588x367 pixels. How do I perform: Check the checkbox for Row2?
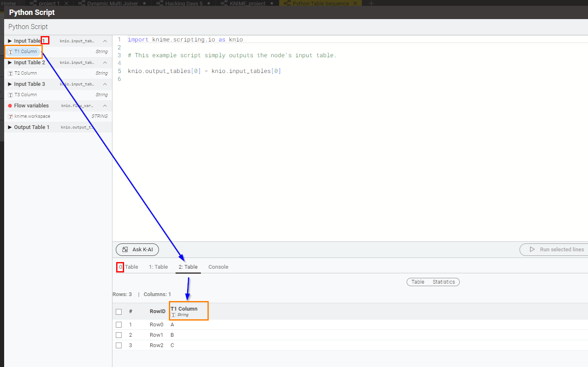[119, 345]
